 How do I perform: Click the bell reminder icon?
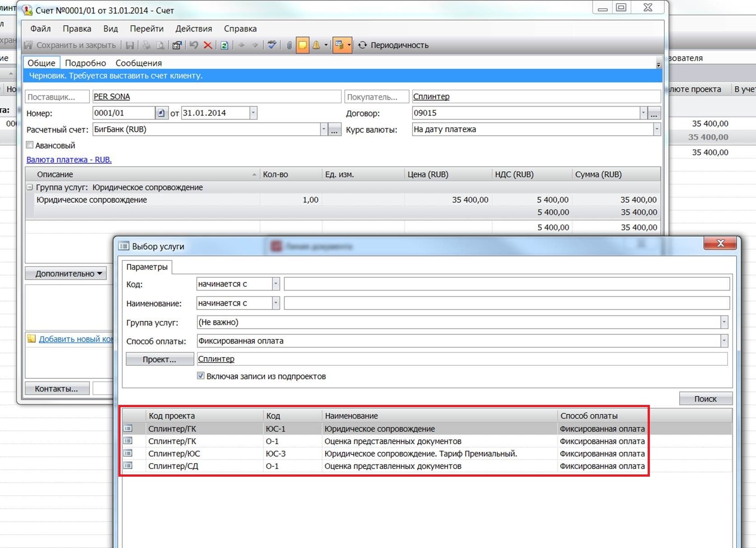(316, 45)
